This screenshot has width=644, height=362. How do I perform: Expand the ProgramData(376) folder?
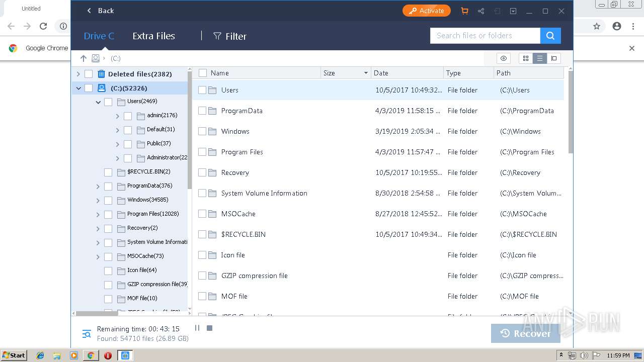click(x=98, y=187)
